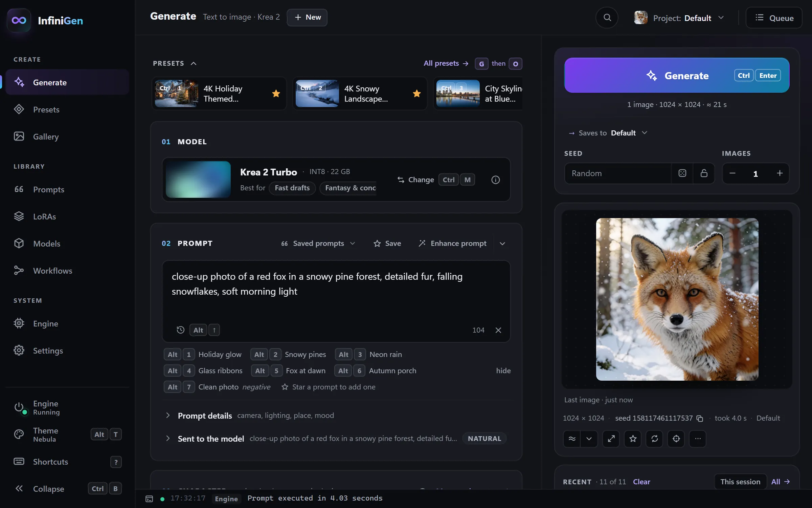Open the model info icon
The height and width of the screenshot is (508, 812).
(x=495, y=180)
